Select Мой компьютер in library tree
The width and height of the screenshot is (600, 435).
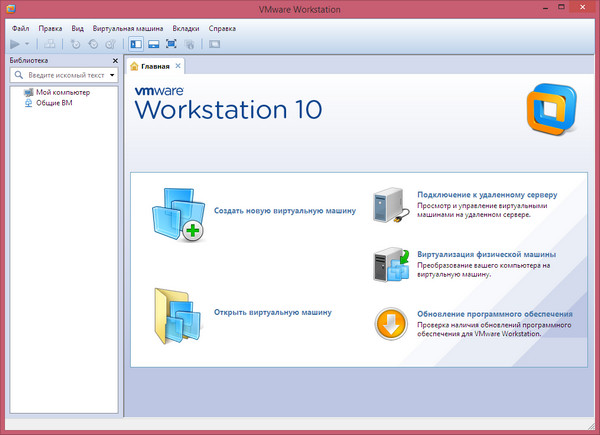click(x=62, y=92)
